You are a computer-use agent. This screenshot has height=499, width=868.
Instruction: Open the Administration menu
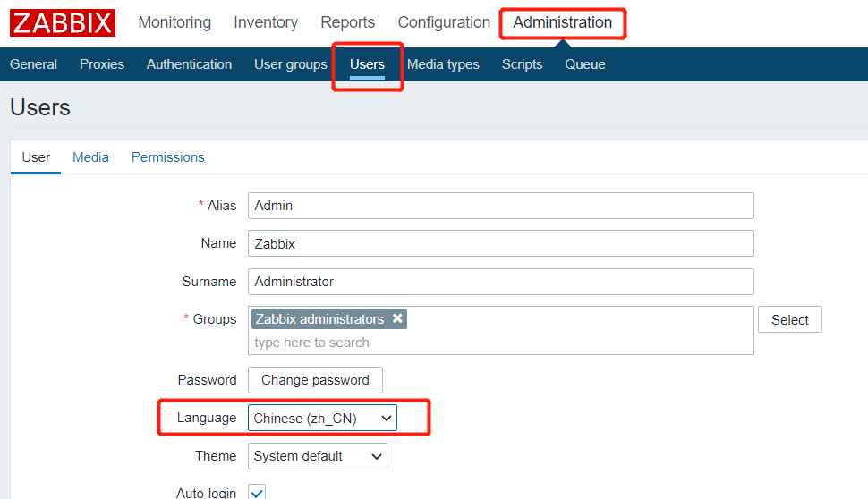563,22
